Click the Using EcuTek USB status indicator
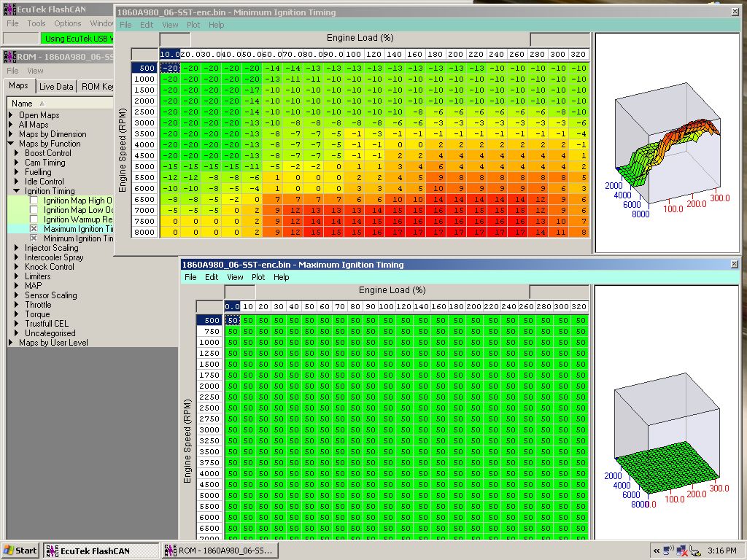This screenshot has height=560, width=747. [x=77, y=38]
